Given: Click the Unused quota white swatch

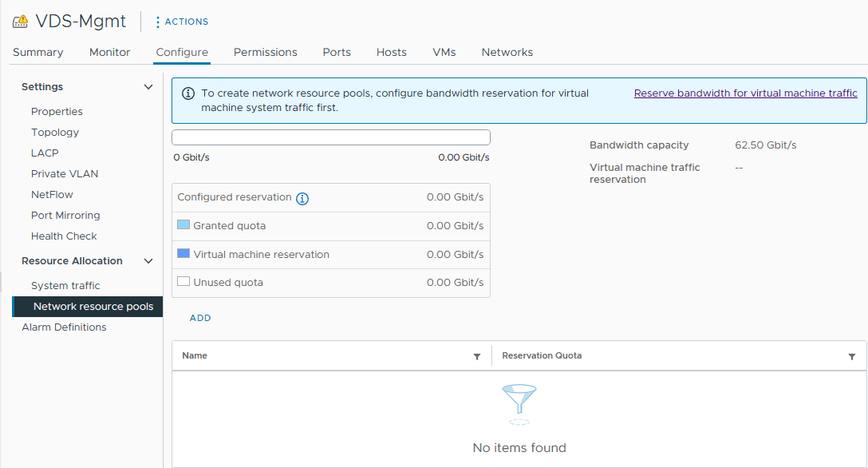Looking at the screenshot, I should tap(183, 282).
